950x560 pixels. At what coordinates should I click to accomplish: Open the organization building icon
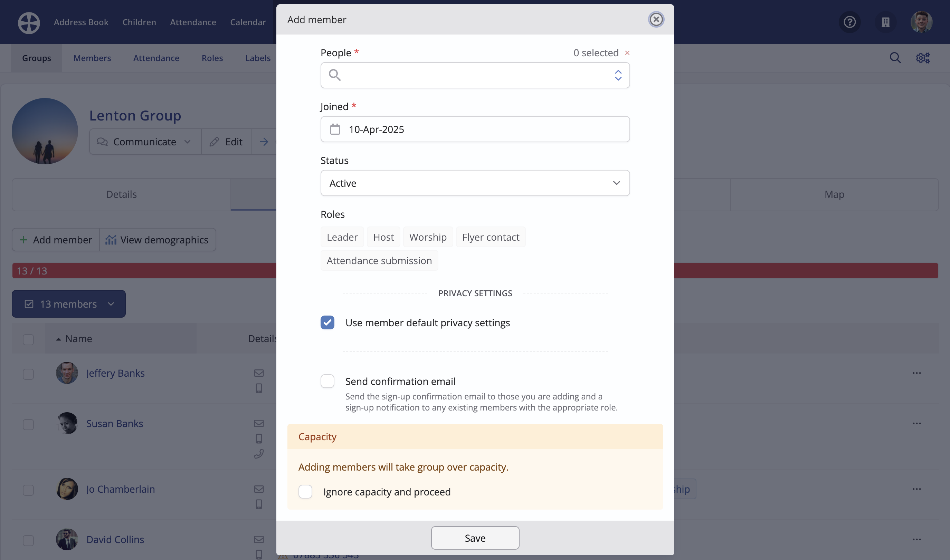(x=885, y=22)
